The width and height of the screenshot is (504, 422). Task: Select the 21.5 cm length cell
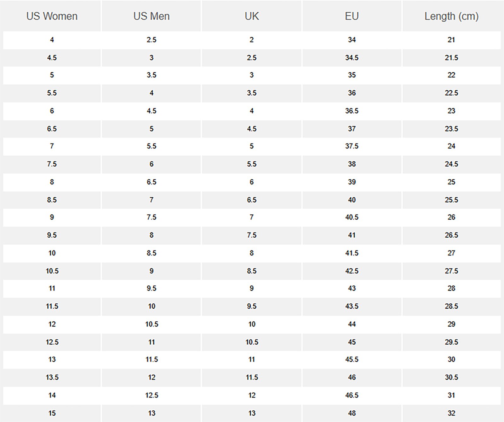451,58
